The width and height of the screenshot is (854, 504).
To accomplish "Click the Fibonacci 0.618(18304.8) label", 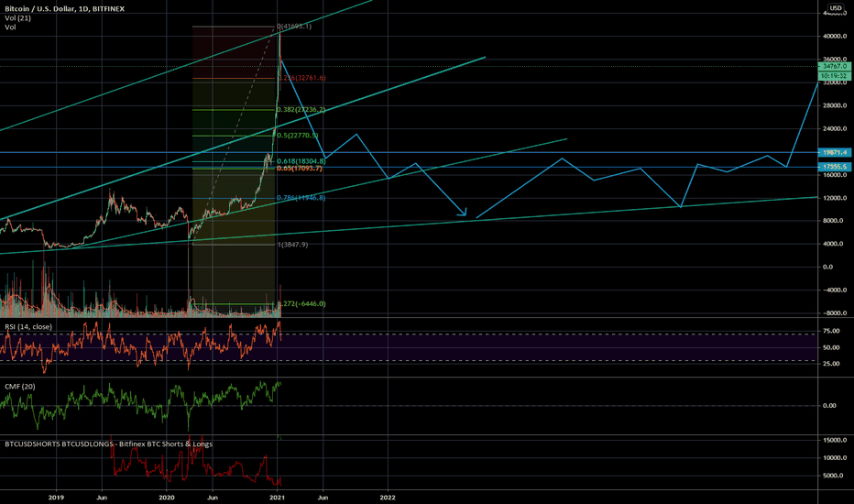I will click(301, 161).
